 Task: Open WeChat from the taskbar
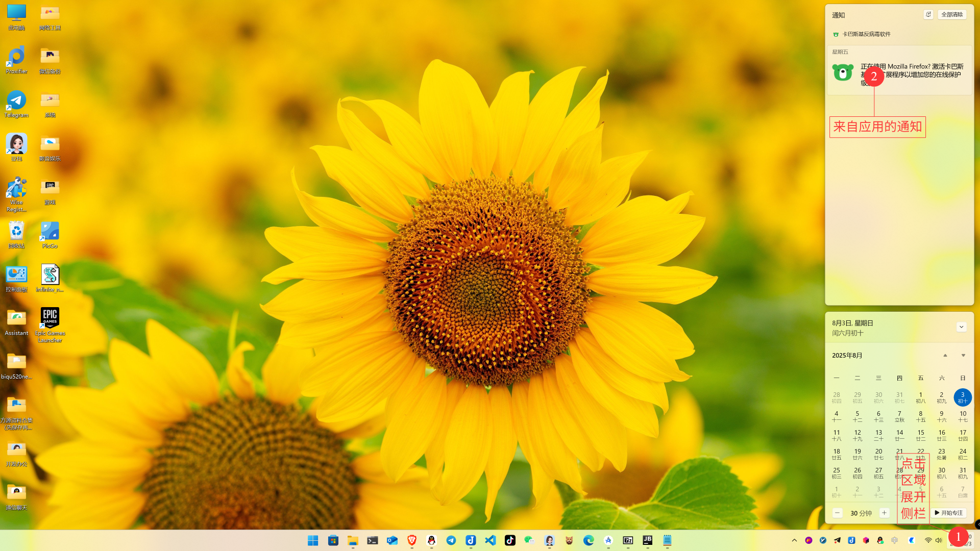click(529, 540)
